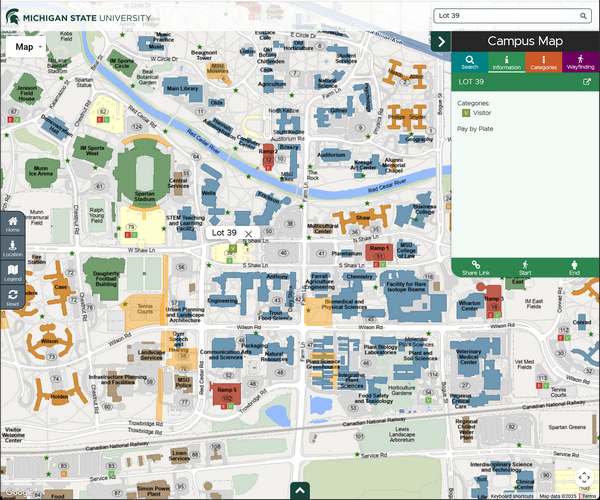Click the Location button on left toolbar

point(13,249)
